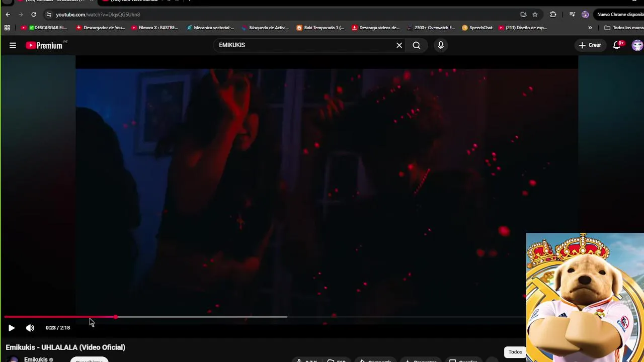Open SpeechChat bookmark
Viewport: 644px width, 362px height.
click(x=477, y=28)
